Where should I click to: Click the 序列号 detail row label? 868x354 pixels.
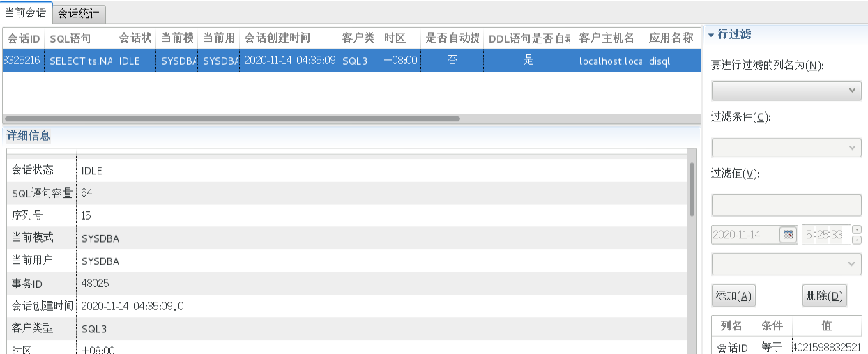26,215
